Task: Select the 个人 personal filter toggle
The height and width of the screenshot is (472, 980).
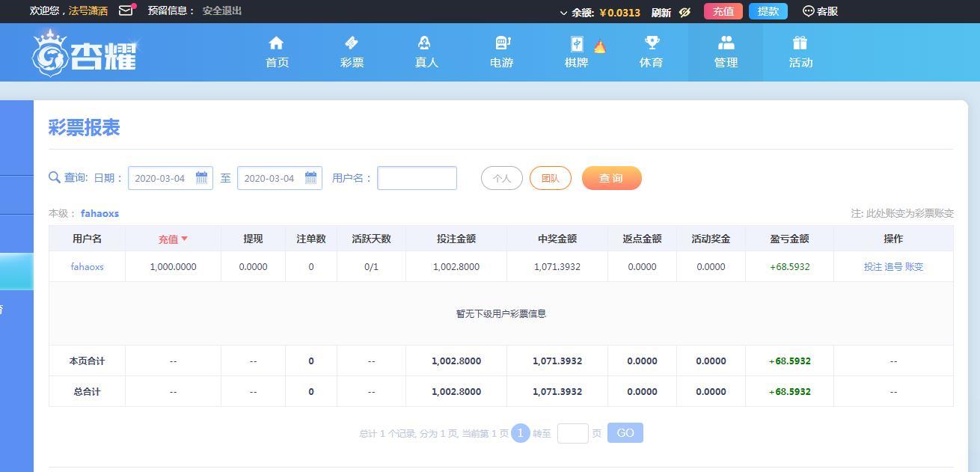Action: [501, 178]
